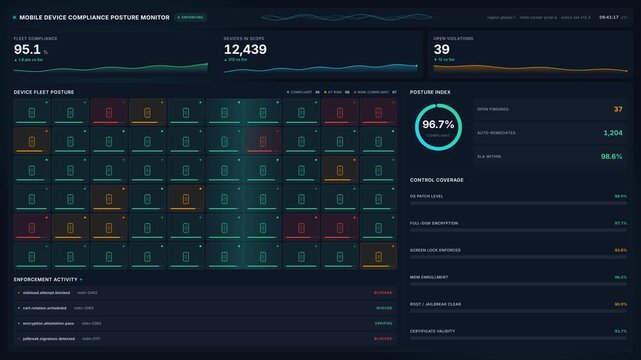Click the 96.7% compliant posture donut
Viewport: 641px width, 360px height.
[x=438, y=127]
